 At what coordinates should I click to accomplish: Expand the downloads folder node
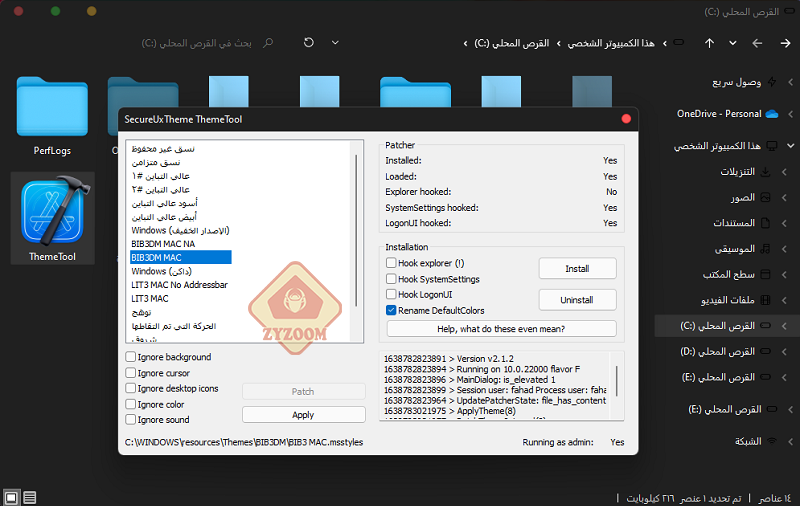[784, 172]
